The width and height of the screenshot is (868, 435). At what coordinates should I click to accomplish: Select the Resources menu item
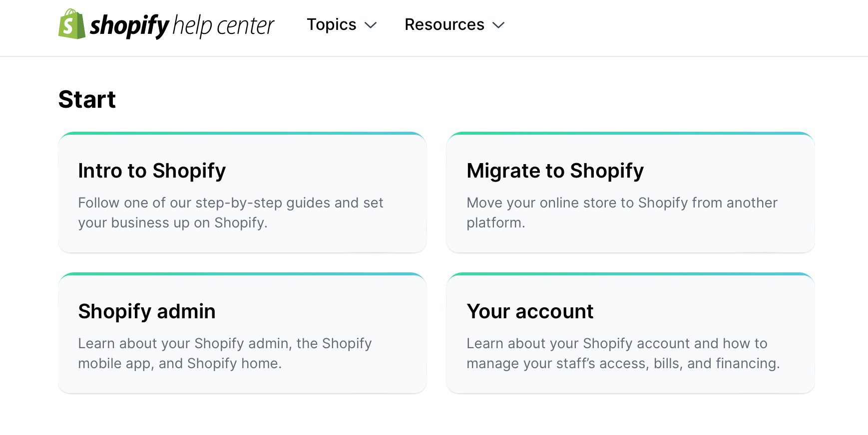pyautogui.click(x=444, y=24)
